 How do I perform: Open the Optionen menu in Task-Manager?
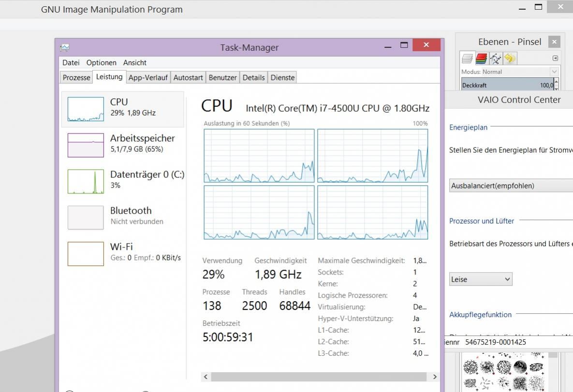point(101,62)
